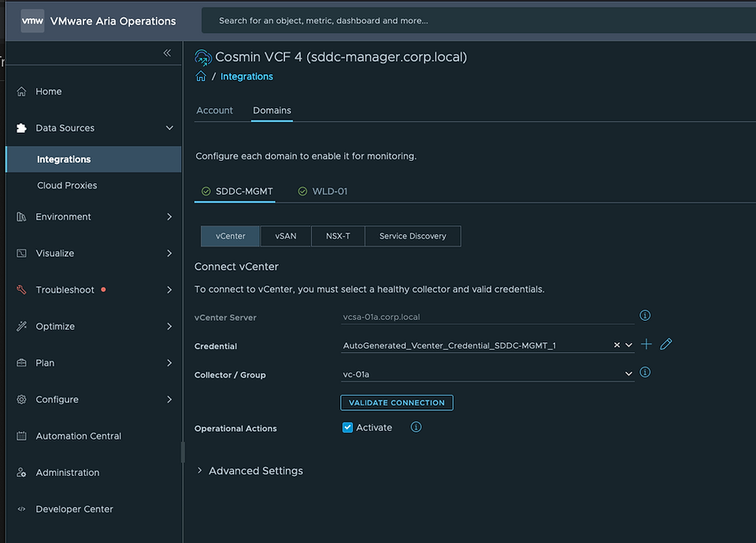This screenshot has height=543, width=756.
Task: Click WLD-01 green check status icon
Action: coord(302,192)
